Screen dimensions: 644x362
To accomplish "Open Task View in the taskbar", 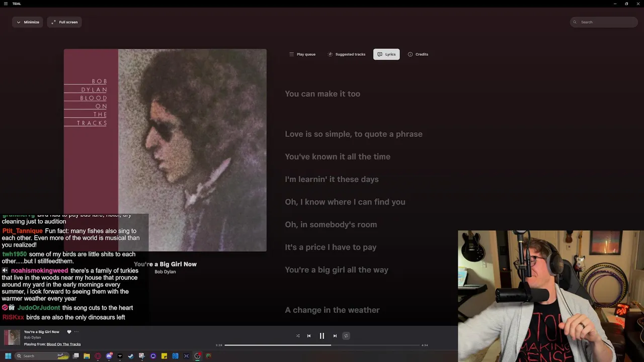I will pyautogui.click(x=76, y=356).
